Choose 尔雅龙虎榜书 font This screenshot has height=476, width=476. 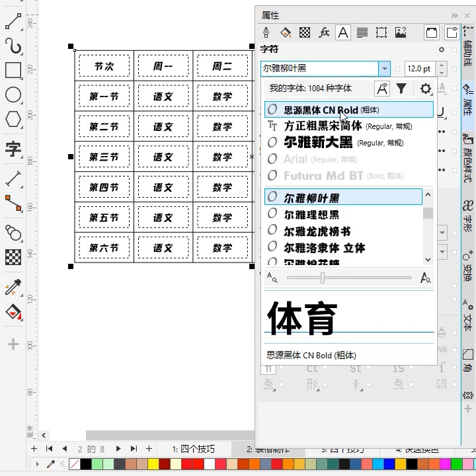point(343,231)
